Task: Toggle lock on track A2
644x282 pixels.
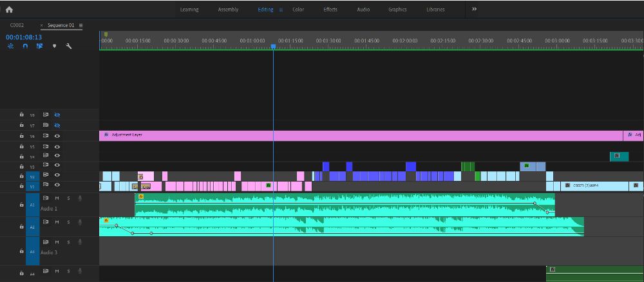Action: [22, 226]
